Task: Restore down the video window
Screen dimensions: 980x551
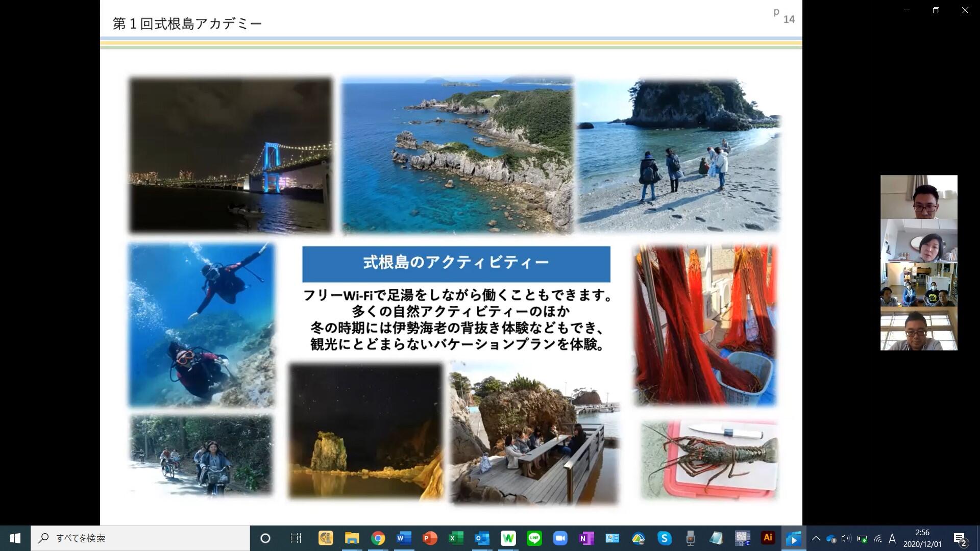Action: pos(936,10)
